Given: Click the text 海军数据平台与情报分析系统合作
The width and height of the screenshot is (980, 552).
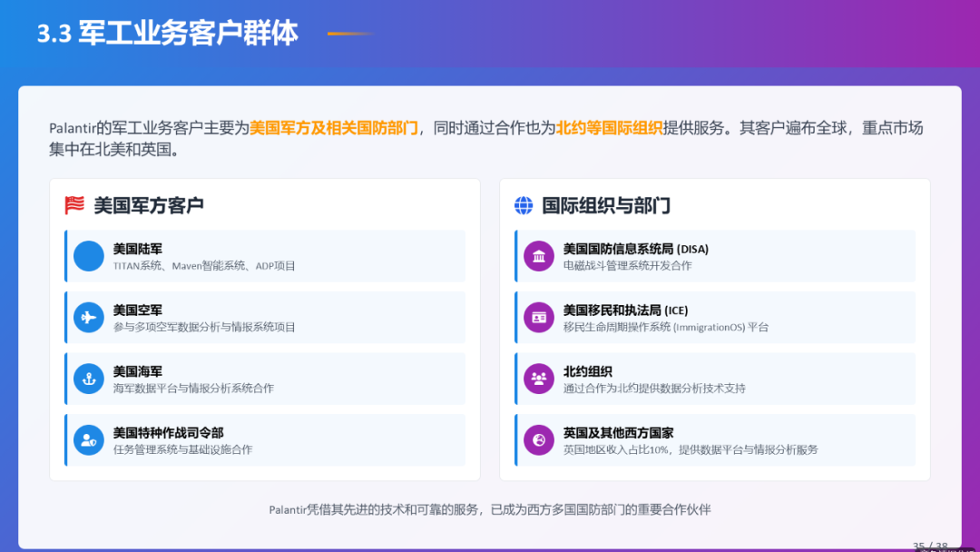Looking at the screenshot, I should tap(193, 389).
